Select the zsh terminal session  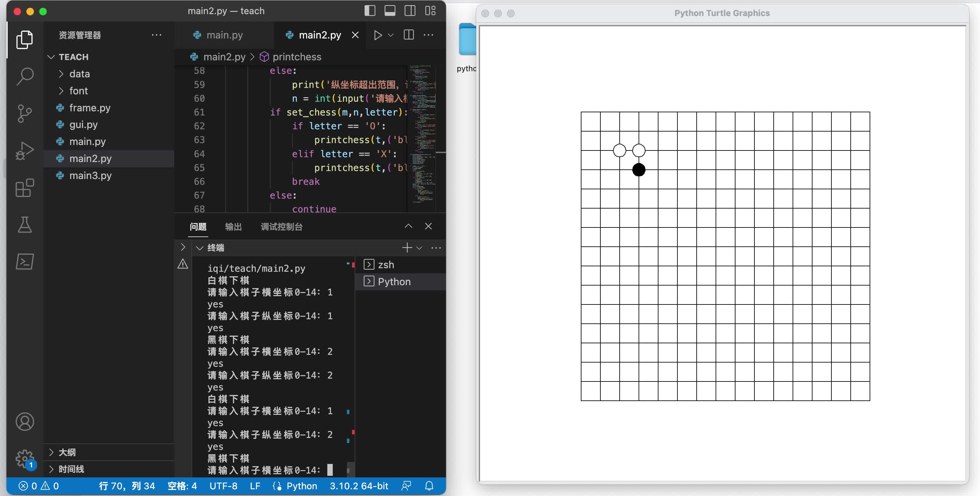coord(386,264)
